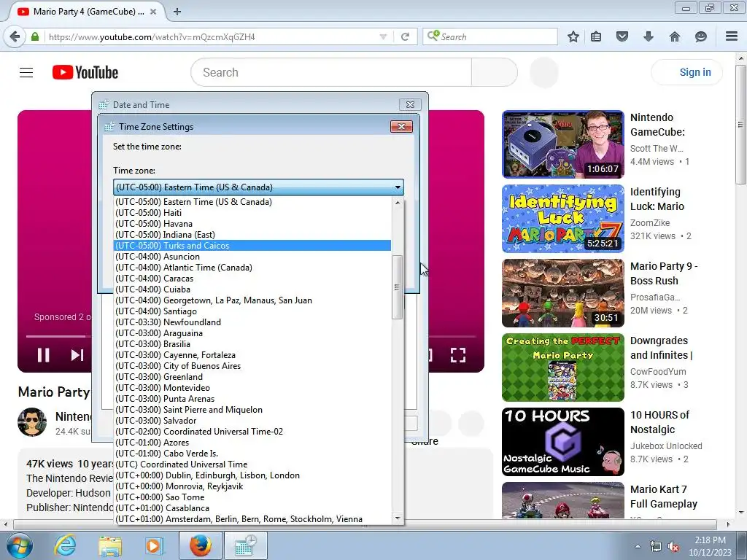Open YouTube guide hamburger menu
747x560 pixels.
(x=26, y=72)
